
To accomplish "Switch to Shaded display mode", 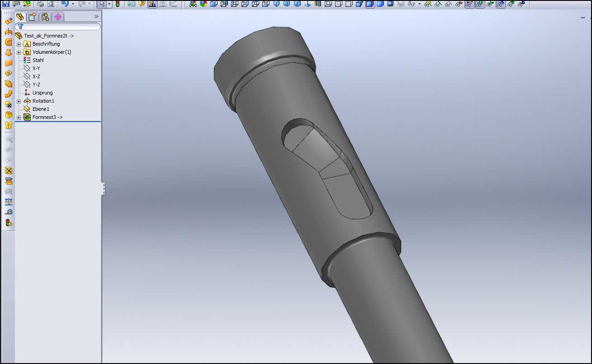I will [x=380, y=4].
